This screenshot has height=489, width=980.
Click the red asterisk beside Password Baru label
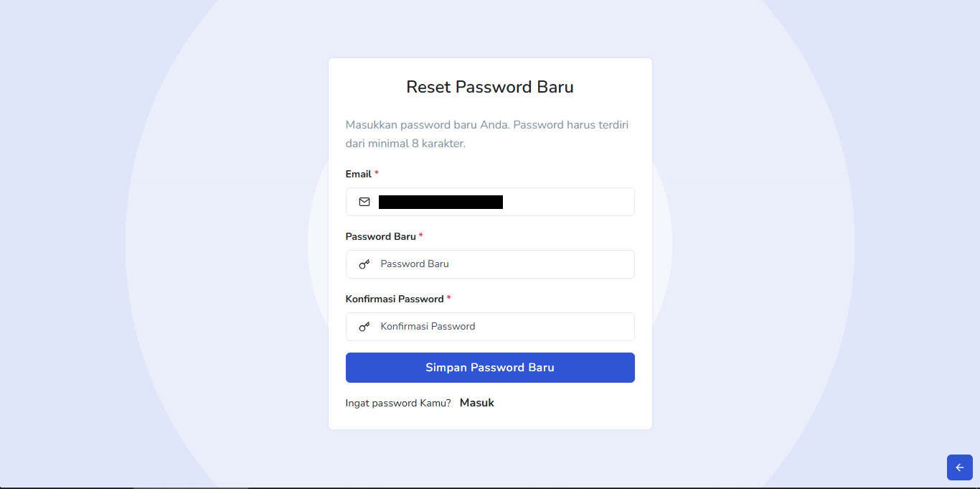pos(421,236)
